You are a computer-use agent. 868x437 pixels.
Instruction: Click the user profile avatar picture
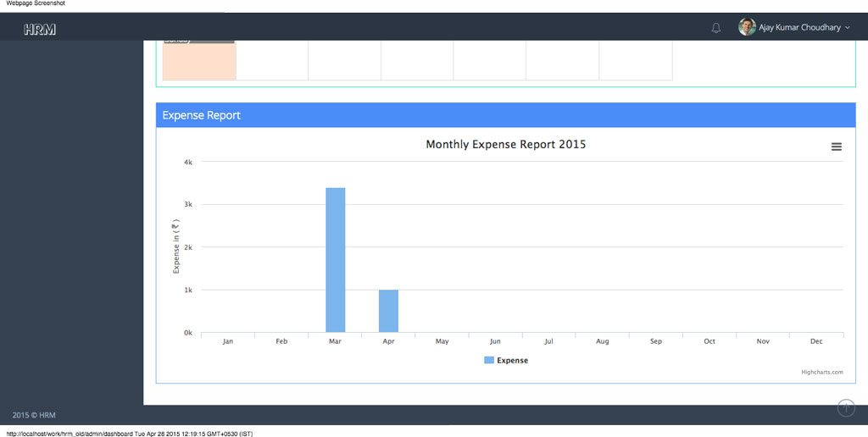coord(747,27)
